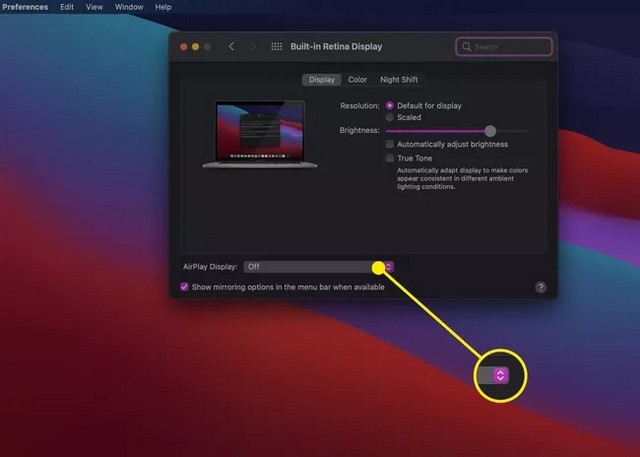
Task: Open the help question mark button
Action: 540,287
